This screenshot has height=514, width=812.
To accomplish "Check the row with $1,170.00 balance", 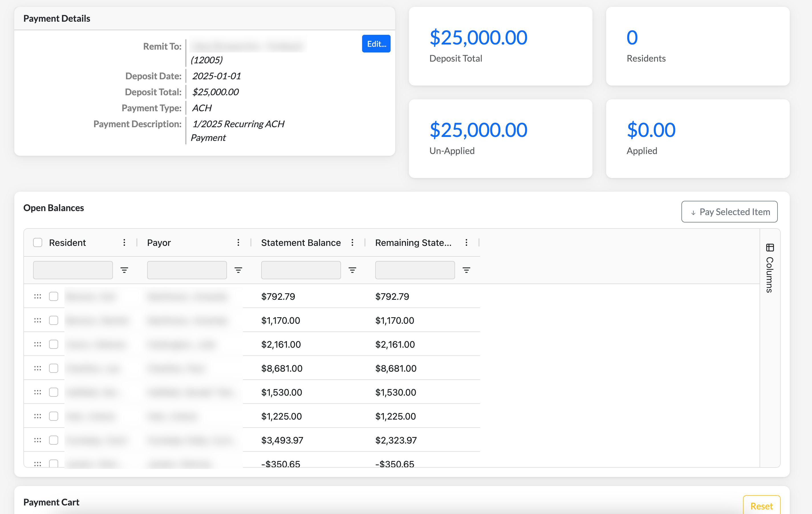I will tap(54, 320).
